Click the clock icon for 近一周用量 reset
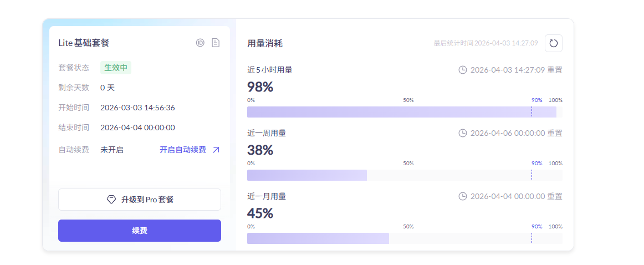The height and width of the screenshot is (265, 644). tap(463, 133)
